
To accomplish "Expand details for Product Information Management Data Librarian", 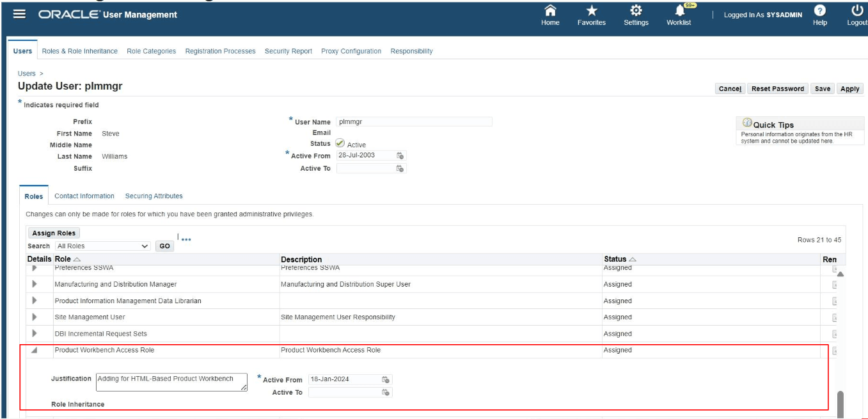I will tap(35, 301).
